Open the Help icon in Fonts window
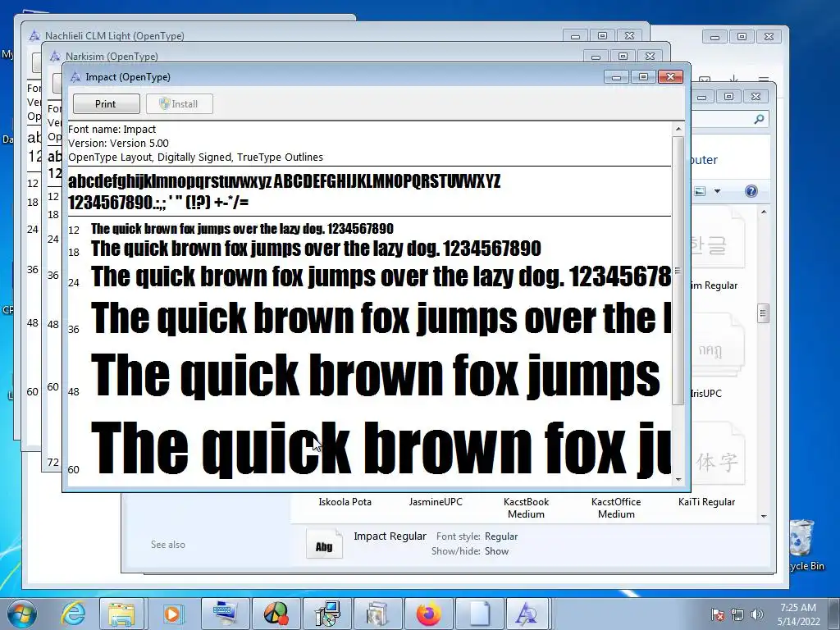Viewport: 840px width, 630px height. point(751,191)
